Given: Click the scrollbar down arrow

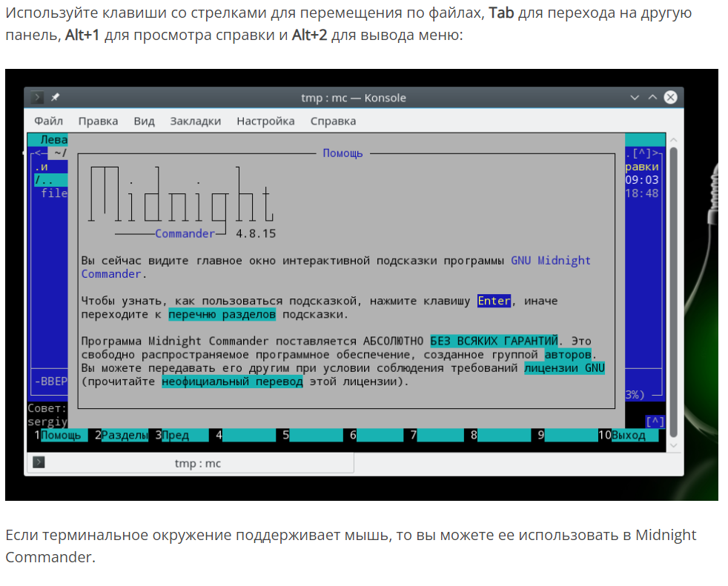Looking at the screenshot, I should coord(674,445).
